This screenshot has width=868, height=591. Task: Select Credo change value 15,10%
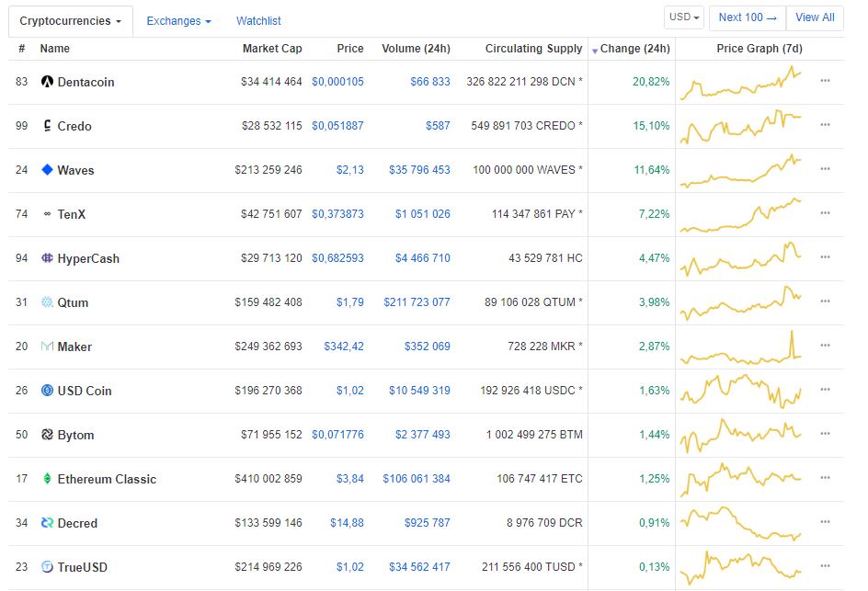(651, 126)
